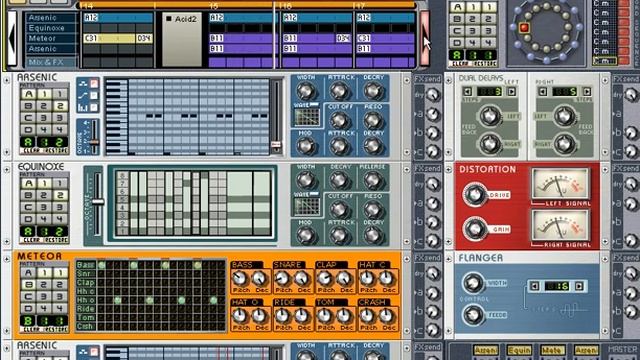Click Meteor RIDE Dec knob
640x360 pixels.
tap(302, 316)
